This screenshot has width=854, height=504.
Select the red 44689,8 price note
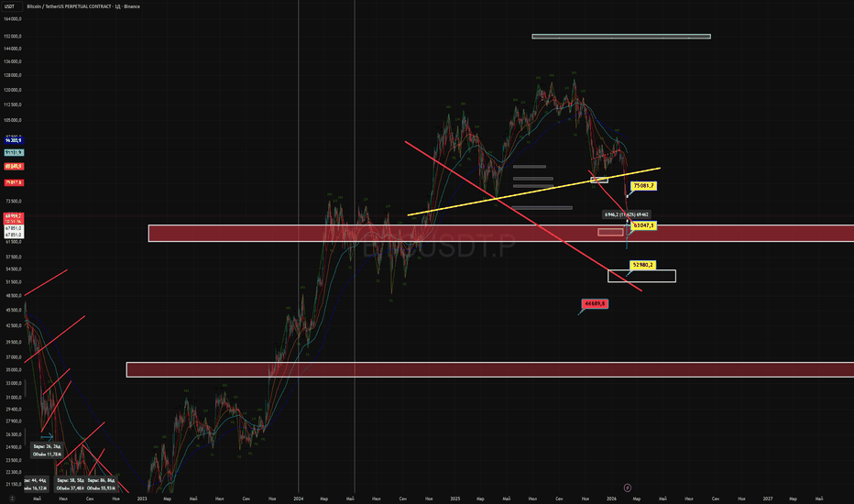(595, 303)
